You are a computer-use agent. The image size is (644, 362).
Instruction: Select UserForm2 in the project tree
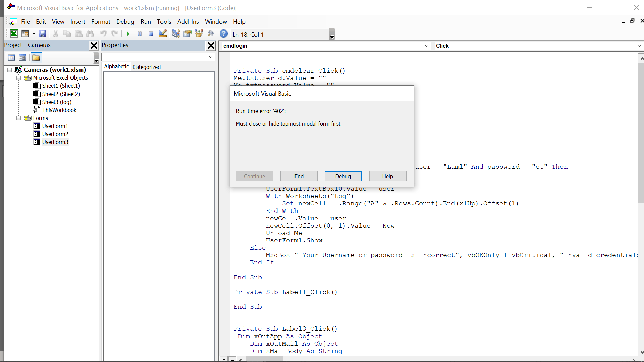tap(55, 134)
